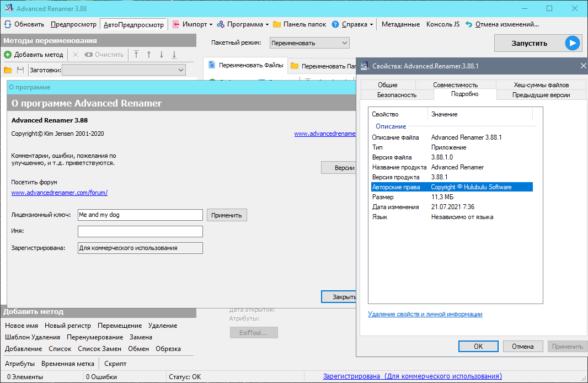
Task: Add the Новый регистр method
Action: 67,326
